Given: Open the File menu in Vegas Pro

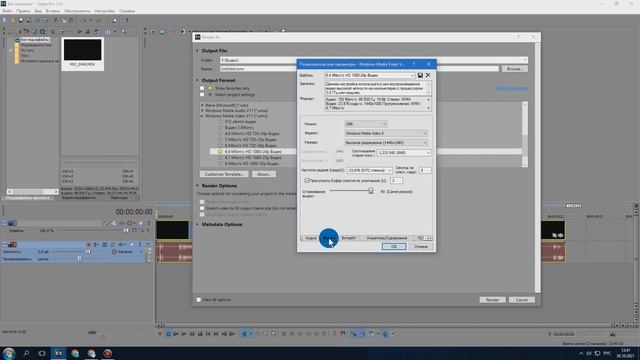Looking at the screenshot, I should [7, 11].
